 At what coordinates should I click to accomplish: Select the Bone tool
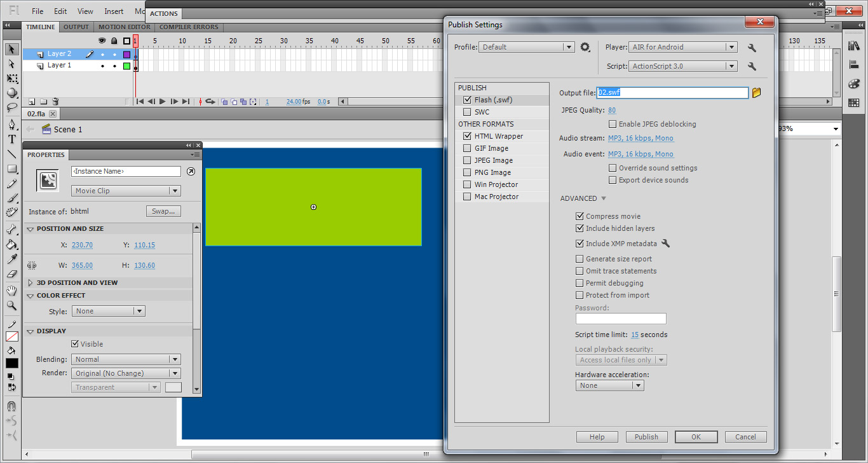[11, 230]
